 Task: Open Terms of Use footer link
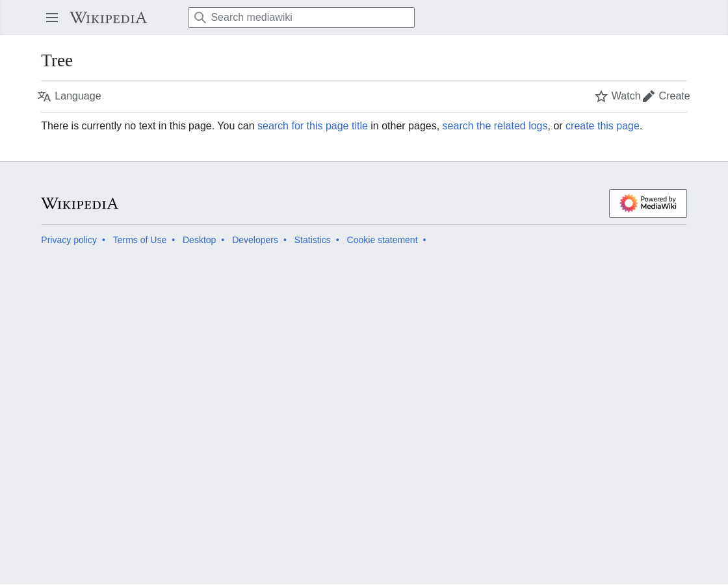pos(139,240)
